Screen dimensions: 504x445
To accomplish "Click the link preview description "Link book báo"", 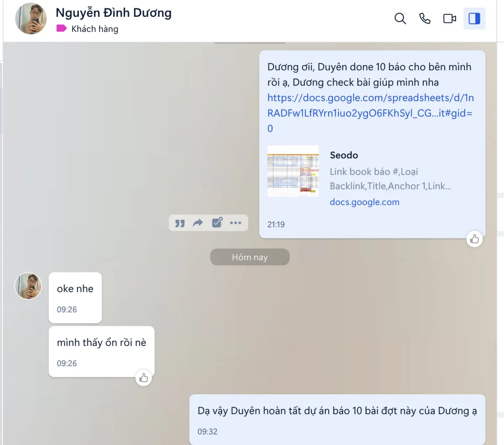I will pyautogui.click(x=391, y=179).
